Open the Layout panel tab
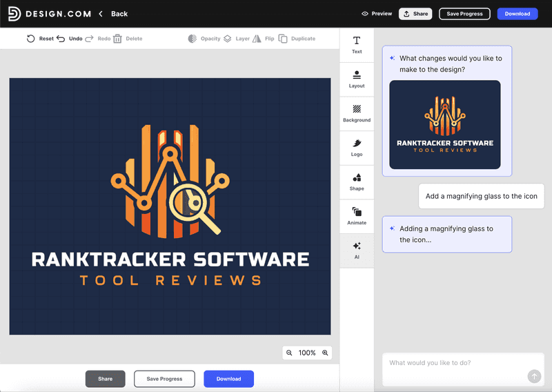The height and width of the screenshot is (392, 552). [x=357, y=79]
